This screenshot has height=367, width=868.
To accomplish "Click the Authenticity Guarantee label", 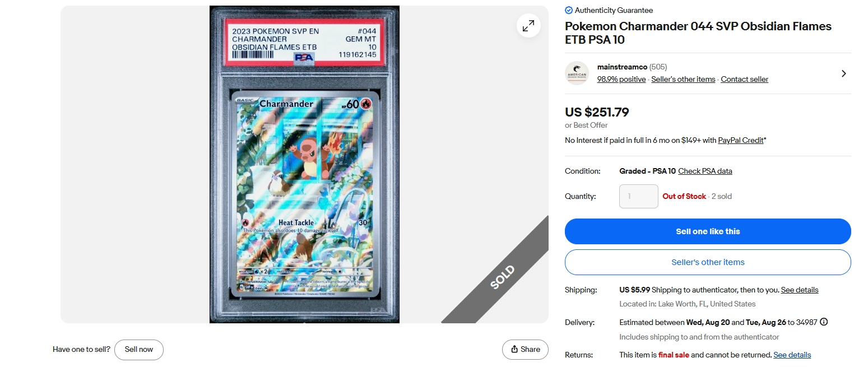I will (614, 10).
